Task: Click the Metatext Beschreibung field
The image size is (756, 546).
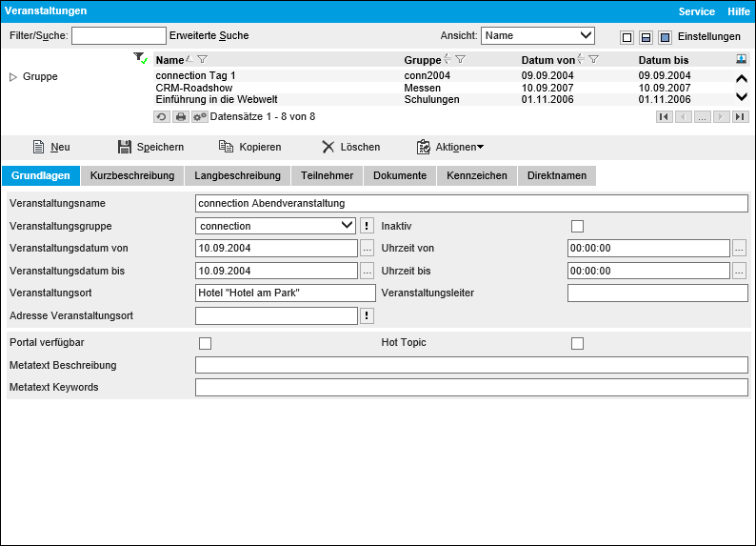Action: [471, 365]
